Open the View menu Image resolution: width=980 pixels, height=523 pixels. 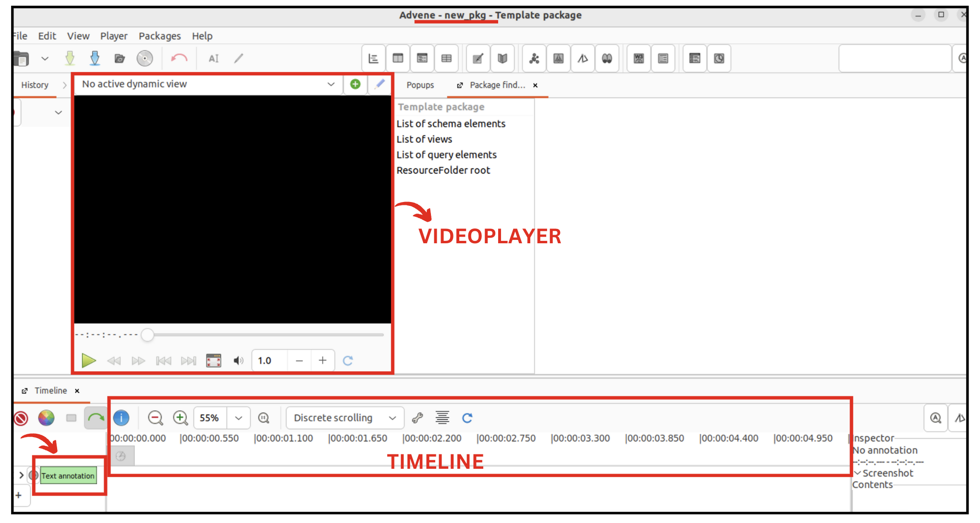(x=78, y=36)
